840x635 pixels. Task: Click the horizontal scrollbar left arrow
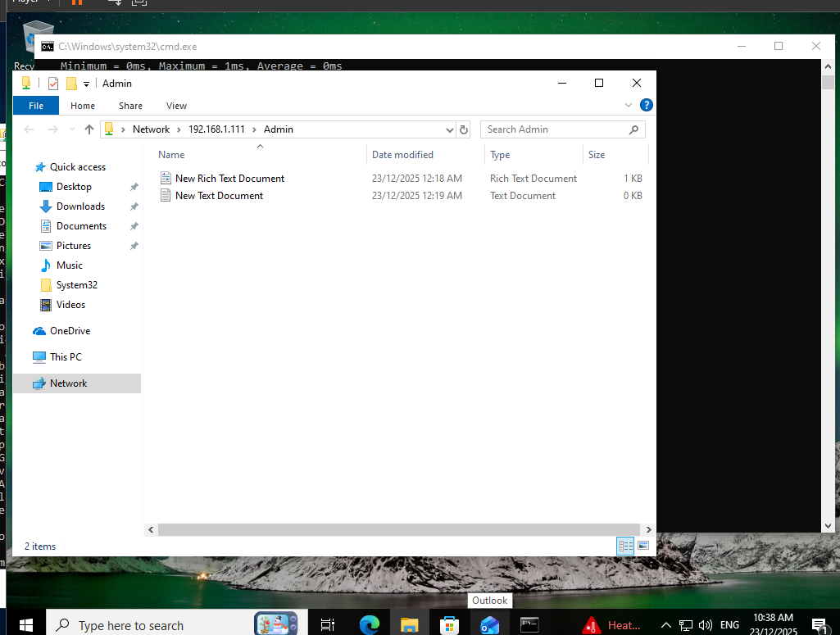[151, 529]
